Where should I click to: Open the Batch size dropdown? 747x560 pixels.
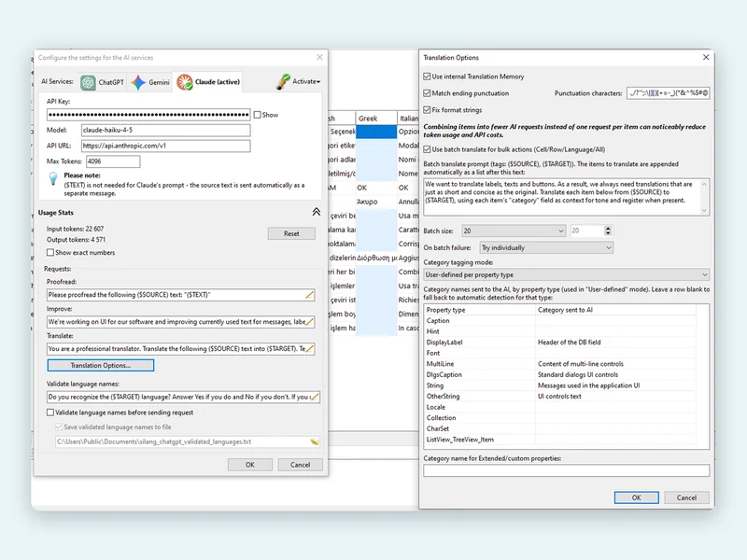514,231
